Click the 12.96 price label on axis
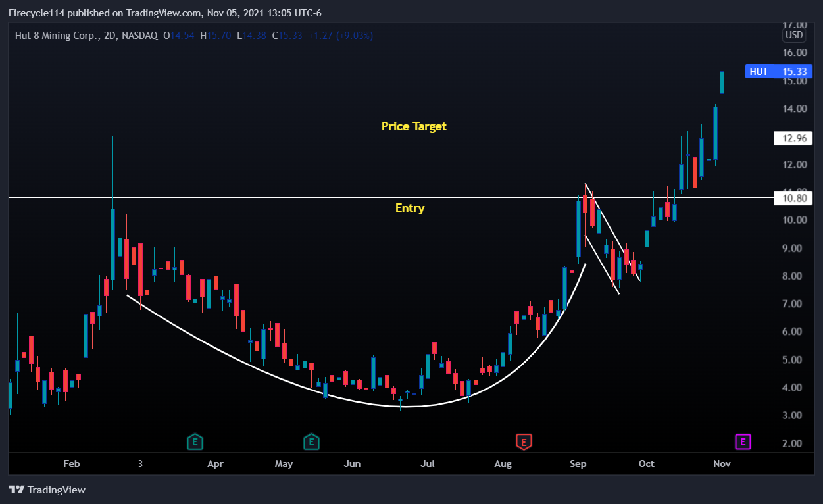The height and width of the screenshot is (504, 823). click(x=795, y=138)
